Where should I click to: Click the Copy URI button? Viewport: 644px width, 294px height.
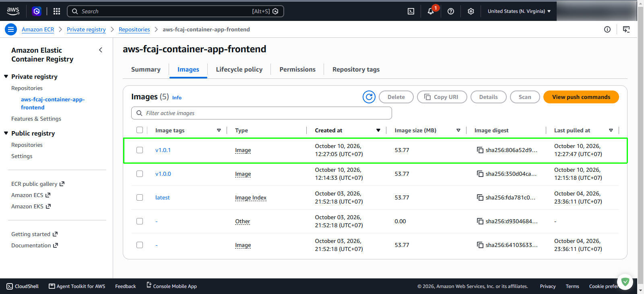[x=442, y=97]
